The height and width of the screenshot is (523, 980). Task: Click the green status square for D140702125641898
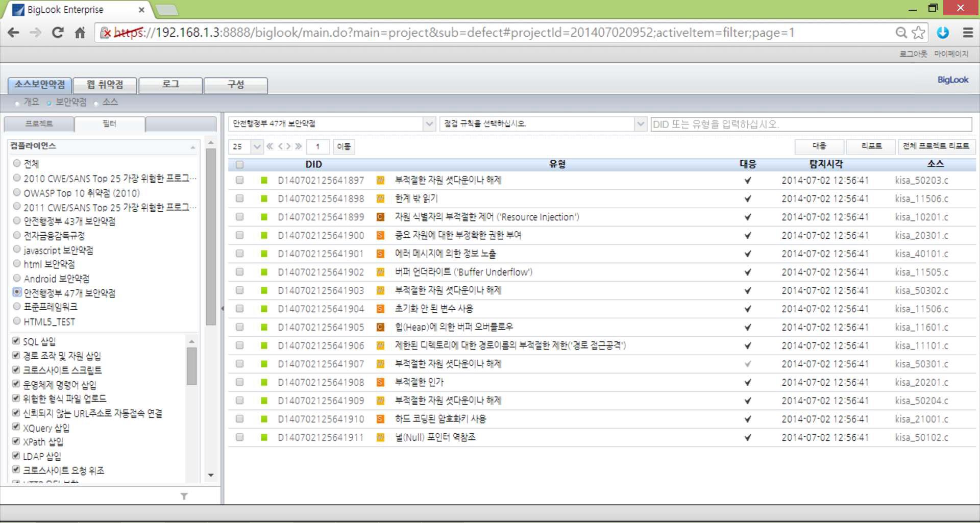[264, 198]
